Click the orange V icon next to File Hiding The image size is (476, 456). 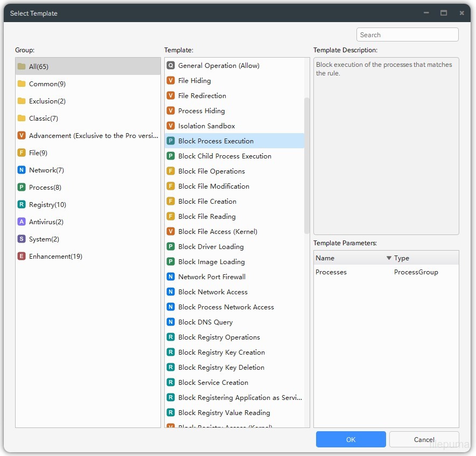coord(171,80)
